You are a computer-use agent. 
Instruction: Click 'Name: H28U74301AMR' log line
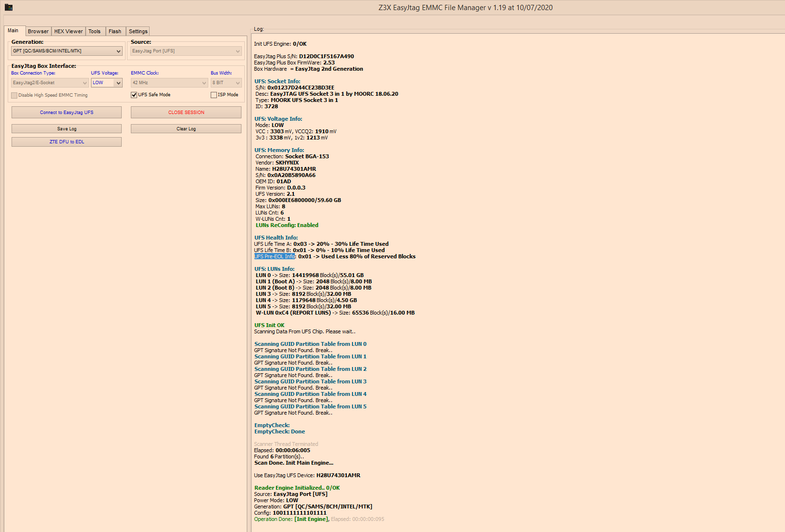pyautogui.click(x=286, y=169)
